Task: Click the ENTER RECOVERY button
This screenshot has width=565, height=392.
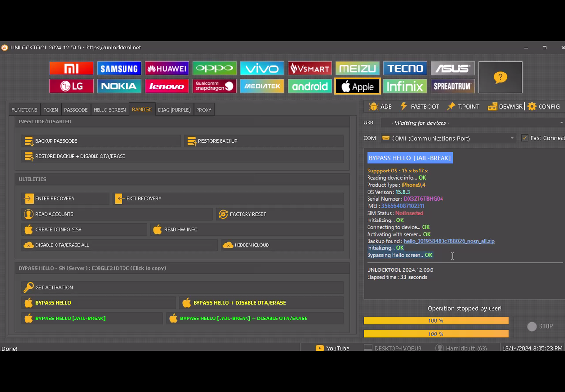Action: (65, 198)
